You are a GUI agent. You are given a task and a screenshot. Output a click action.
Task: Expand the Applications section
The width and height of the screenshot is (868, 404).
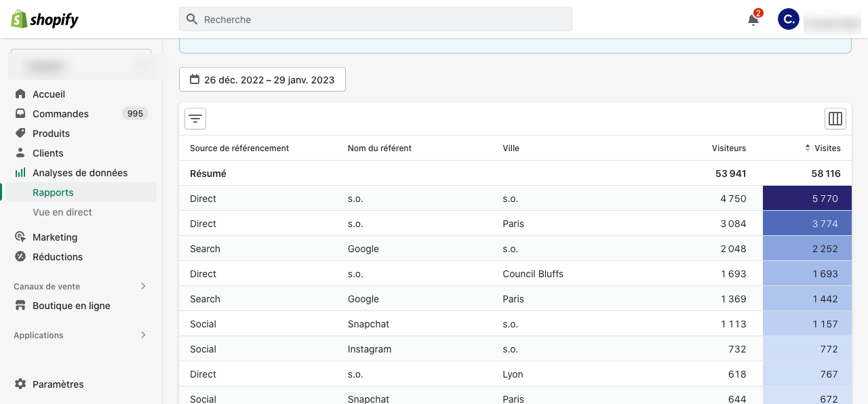coord(143,335)
